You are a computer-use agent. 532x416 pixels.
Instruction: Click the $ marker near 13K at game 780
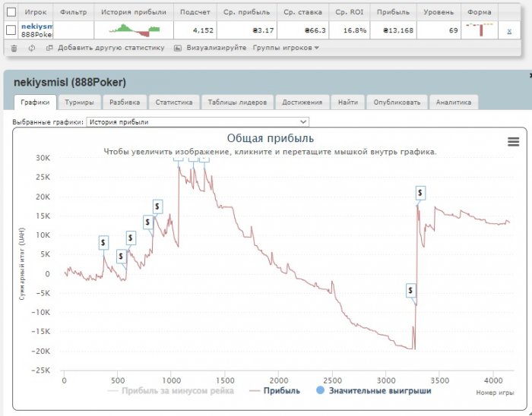click(x=148, y=222)
